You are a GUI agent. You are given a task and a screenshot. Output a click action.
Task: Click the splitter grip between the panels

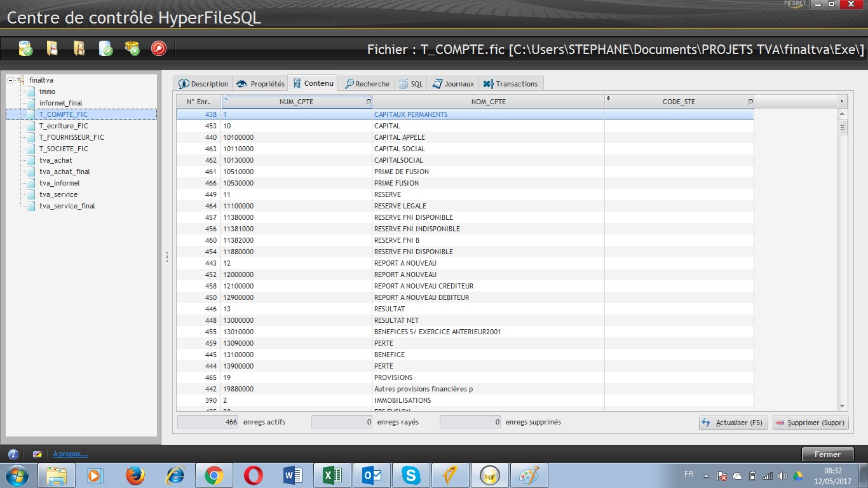tap(166, 257)
